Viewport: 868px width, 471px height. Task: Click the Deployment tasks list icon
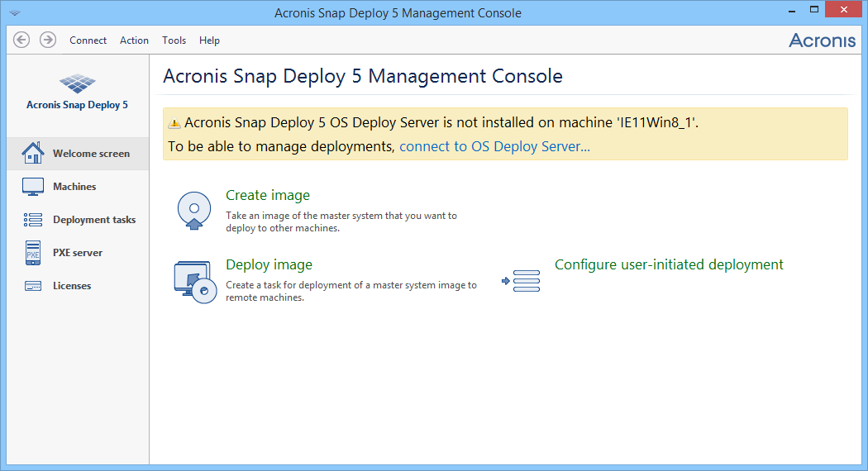33,220
